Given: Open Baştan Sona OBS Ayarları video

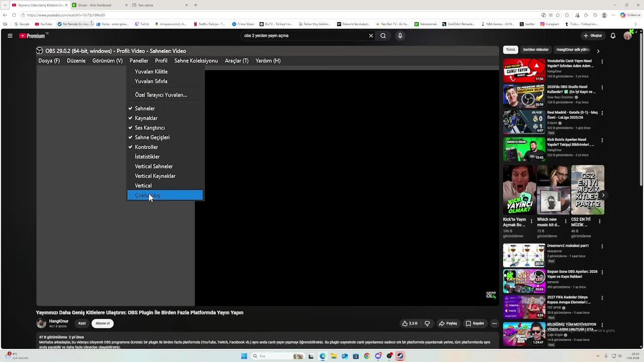Looking at the screenshot, I should (524, 281).
